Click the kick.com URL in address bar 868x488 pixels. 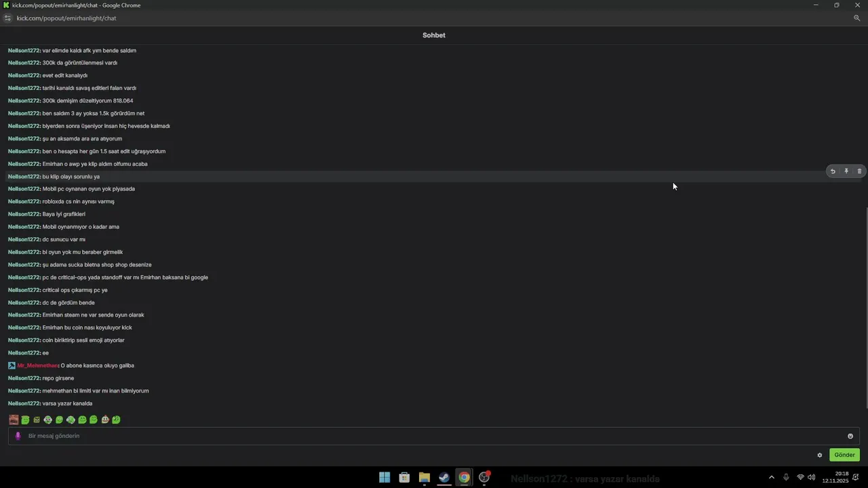click(66, 18)
